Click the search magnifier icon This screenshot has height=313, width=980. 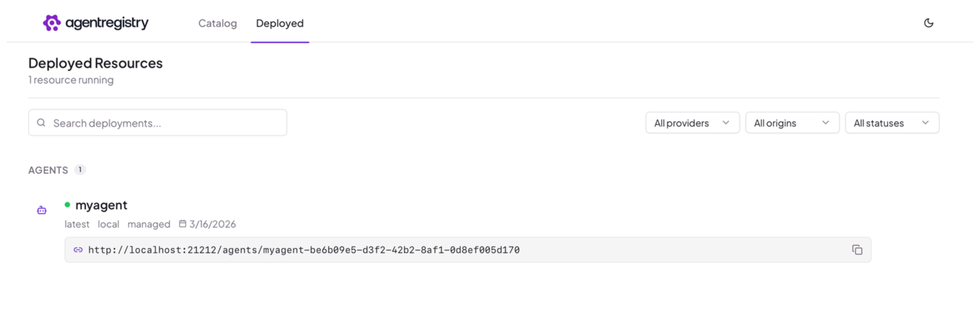(x=41, y=123)
